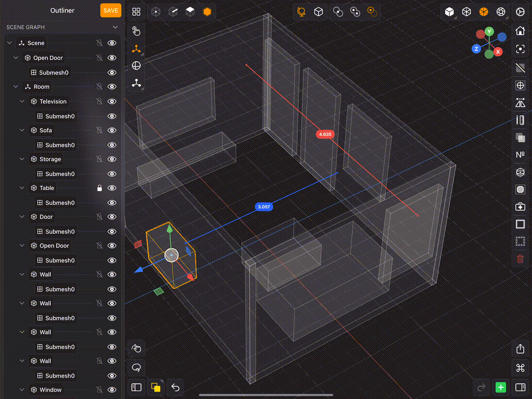This screenshot has width=532, height=399.
Task: Open the mirror symmetry tool
Action: point(520,103)
